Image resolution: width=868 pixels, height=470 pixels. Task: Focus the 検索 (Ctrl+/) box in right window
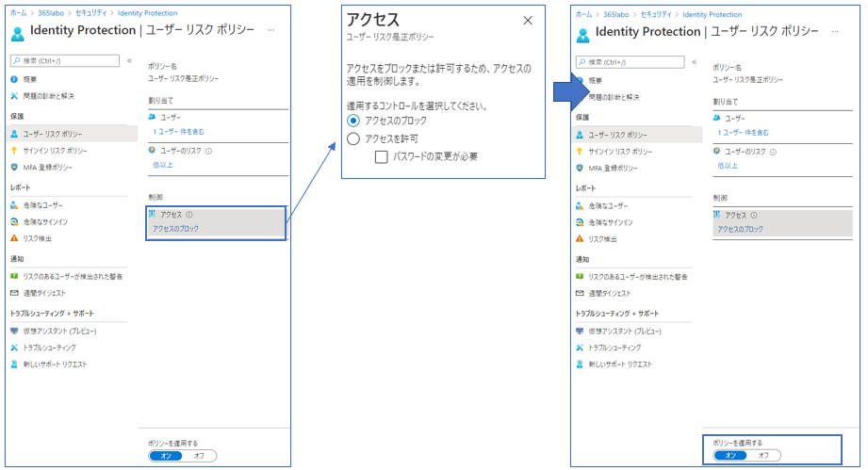630,62
